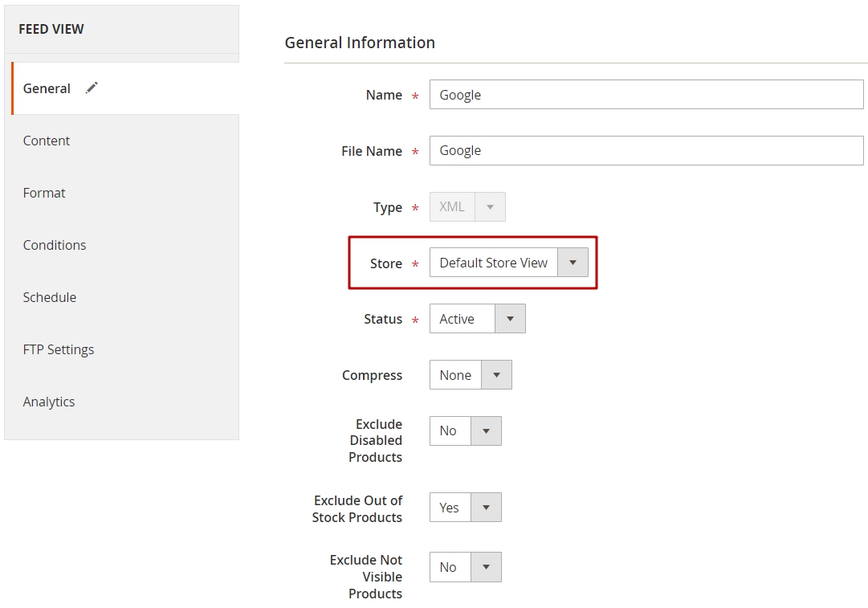The height and width of the screenshot is (608, 868).
Task: Click the Compress field label
Action: [372, 375]
